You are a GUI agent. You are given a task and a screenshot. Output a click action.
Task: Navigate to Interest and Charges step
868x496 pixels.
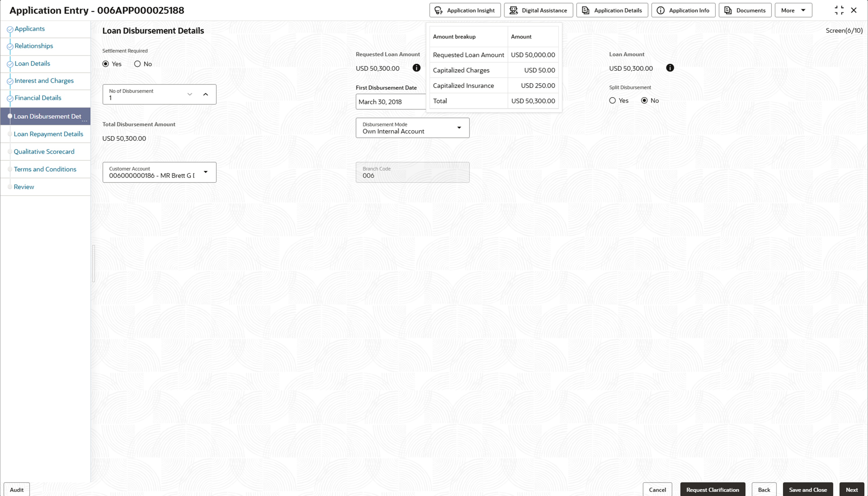coord(44,81)
